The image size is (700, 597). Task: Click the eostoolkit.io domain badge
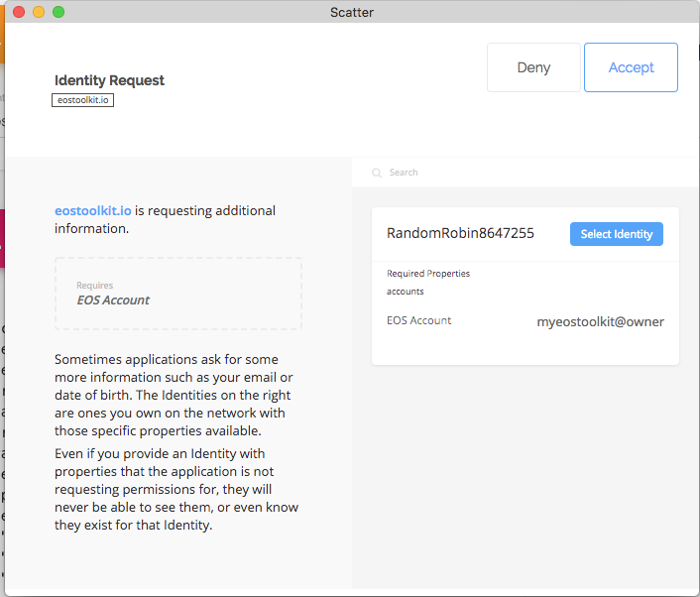(82, 100)
